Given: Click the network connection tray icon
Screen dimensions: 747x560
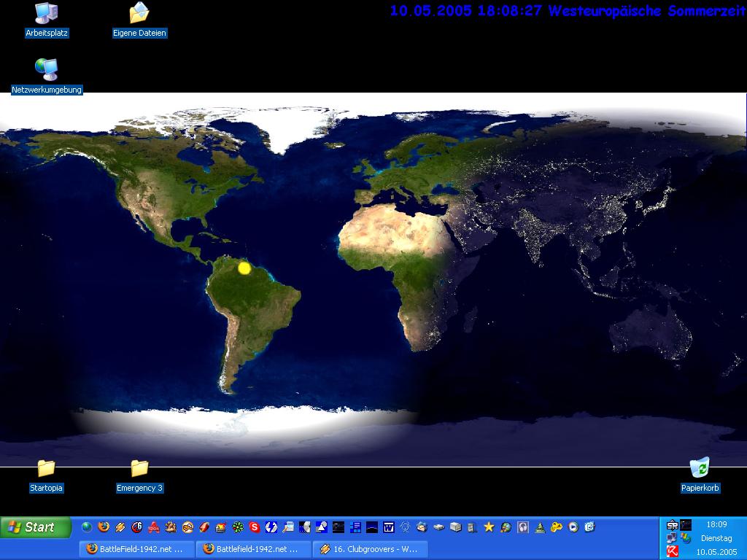Looking at the screenshot, I should (x=672, y=538).
